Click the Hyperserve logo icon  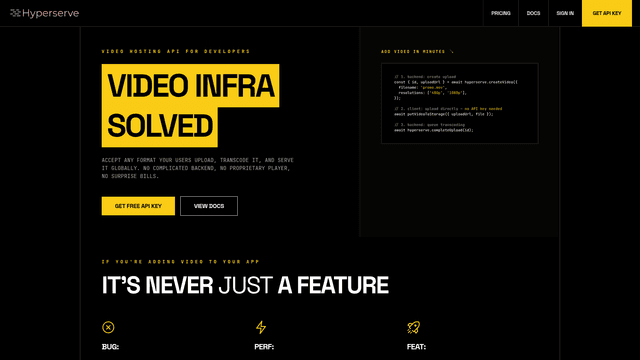point(15,13)
